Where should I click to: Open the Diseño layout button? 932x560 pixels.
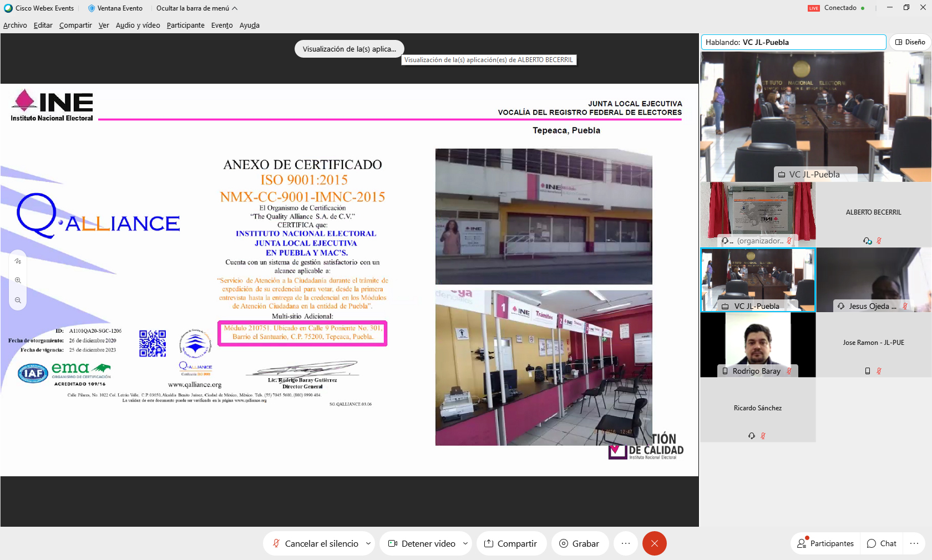point(910,42)
